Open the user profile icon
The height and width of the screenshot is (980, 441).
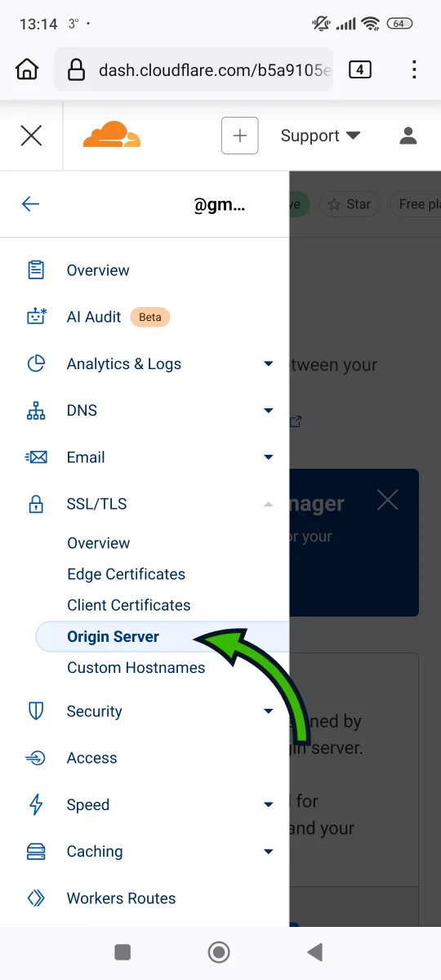pyautogui.click(x=408, y=136)
